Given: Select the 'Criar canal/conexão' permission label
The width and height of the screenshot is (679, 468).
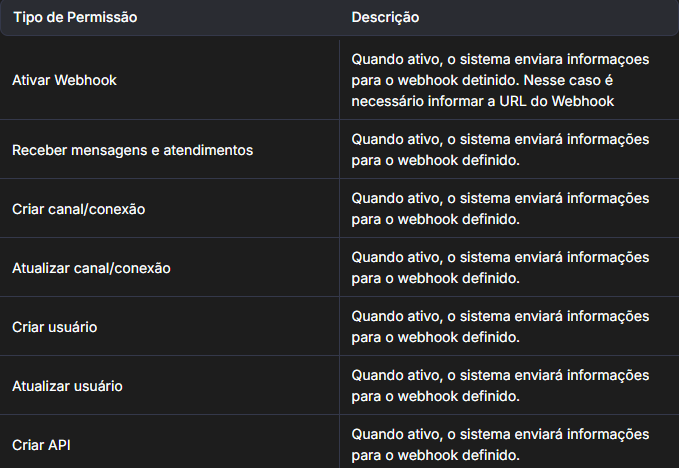Looking at the screenshot, I should [x=79, y=209].
